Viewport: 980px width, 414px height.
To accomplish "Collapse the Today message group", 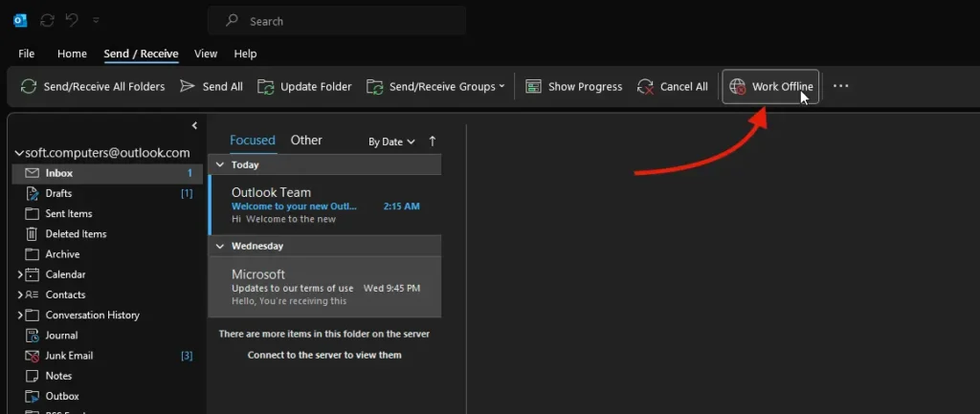I will coord(219,164).
